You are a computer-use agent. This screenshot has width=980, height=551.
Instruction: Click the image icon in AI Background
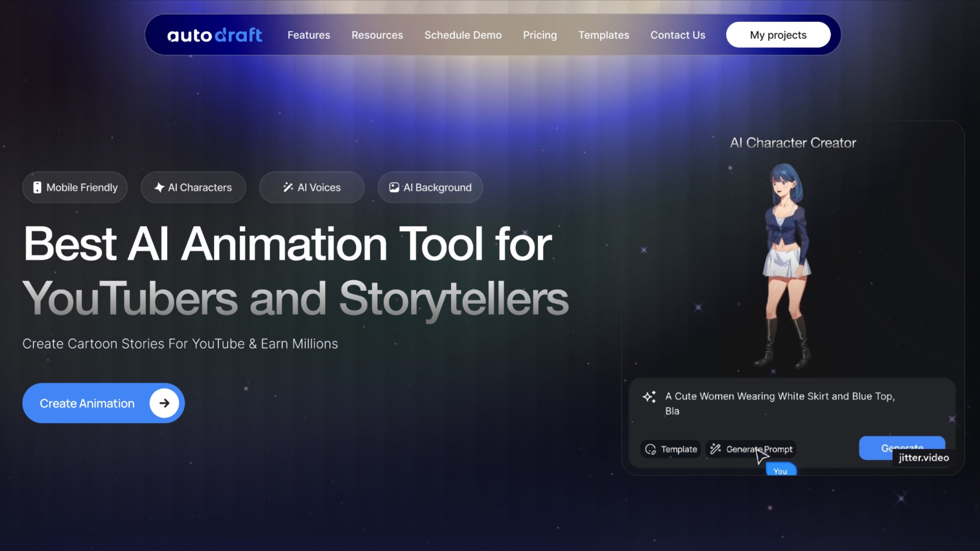pos(394,187)
